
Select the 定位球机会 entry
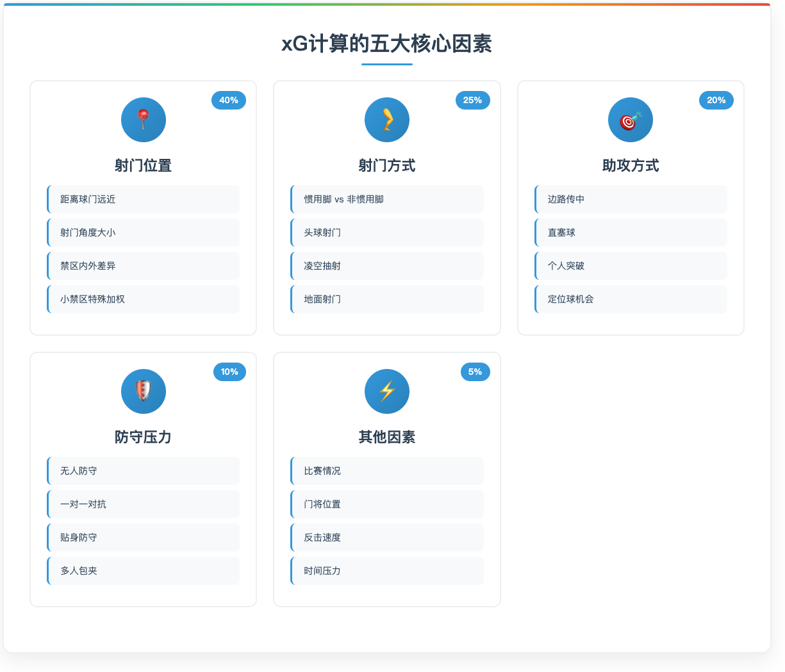click(630, 299)
